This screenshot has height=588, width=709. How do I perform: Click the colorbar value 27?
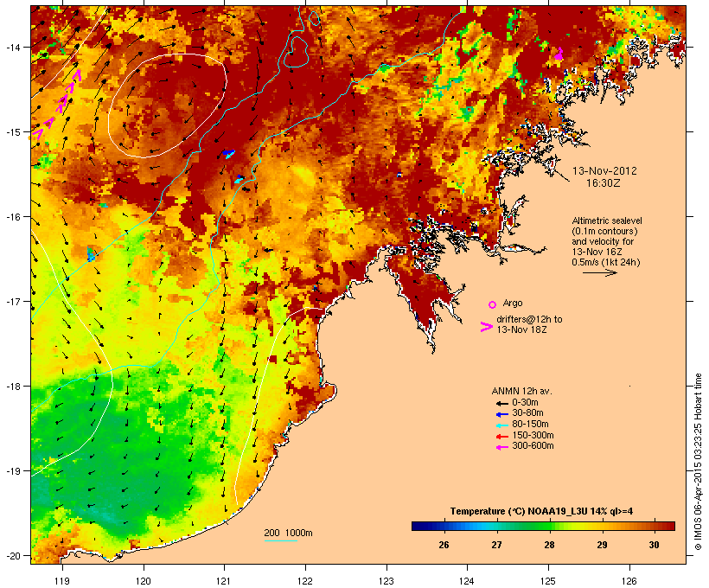[x=496, y=545]
